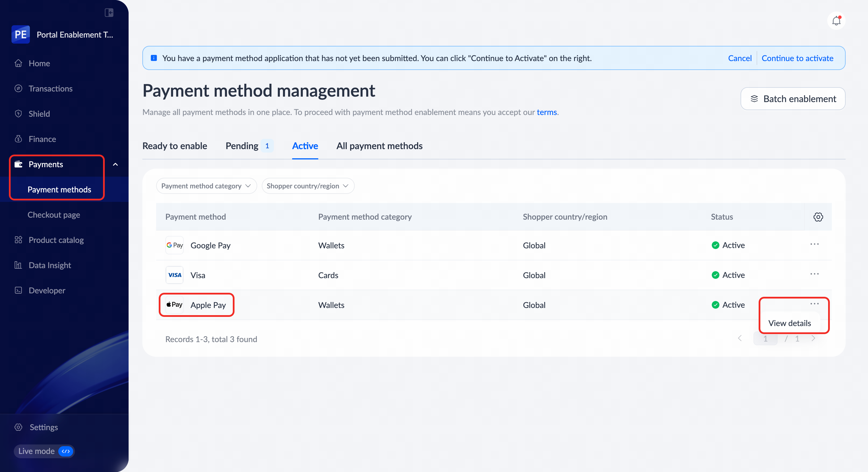
Task: Click the Settings gear icon in sidebar
Action: [19, 427]
